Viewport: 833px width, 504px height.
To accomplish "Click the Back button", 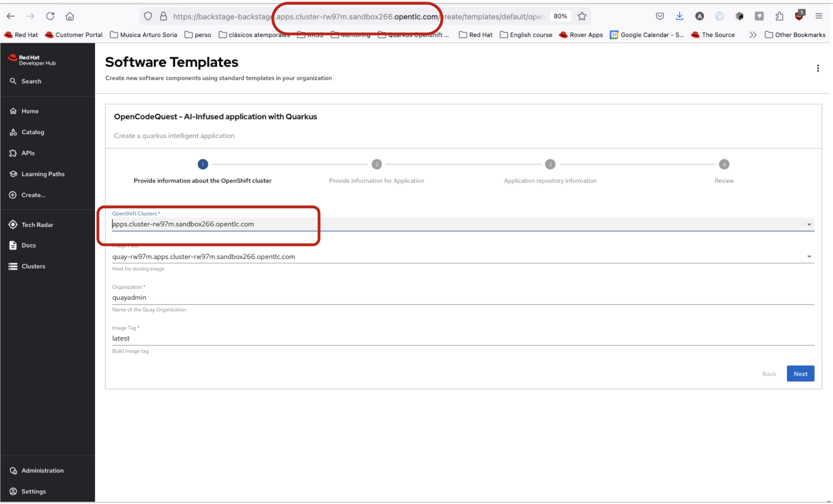I will (x=769, y=374).
